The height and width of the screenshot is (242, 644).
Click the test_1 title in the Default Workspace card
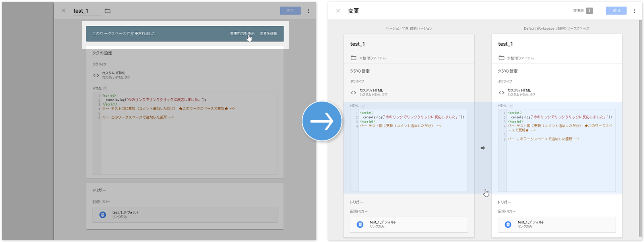pyautogui.click(x=505, y=44)
